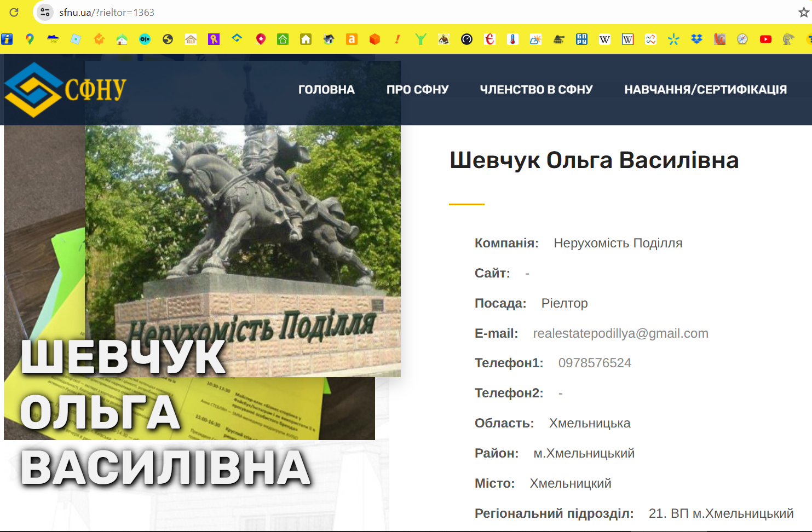
Task: Open the Google Maps bookmark
Action: tap(30, 39)
